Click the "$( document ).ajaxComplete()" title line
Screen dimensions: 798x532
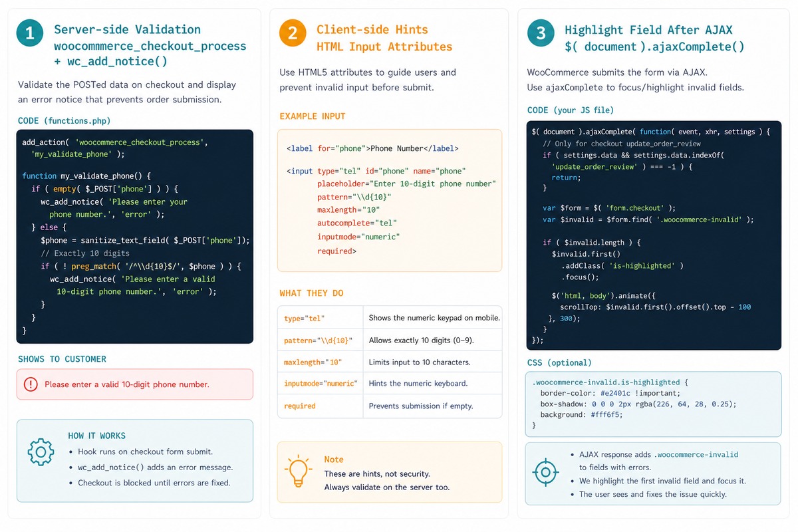pos(654,47)
